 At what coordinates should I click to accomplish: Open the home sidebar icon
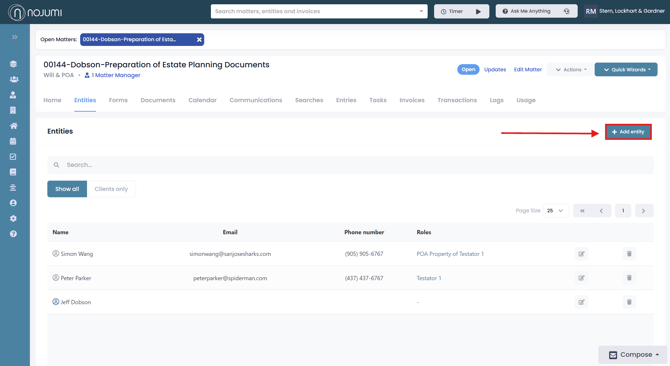click(13, 126)
